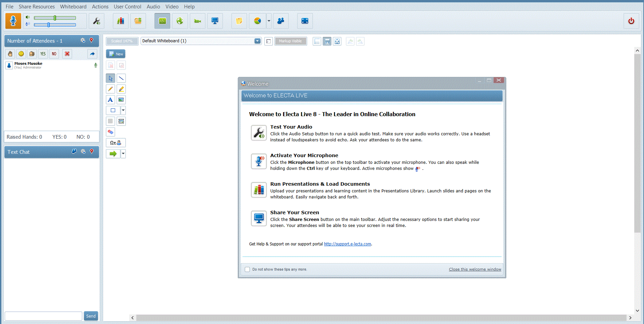Expand the green arrow stamp options
The width and height of the screenshot is (644, 324).
click(x=123, y=154)
